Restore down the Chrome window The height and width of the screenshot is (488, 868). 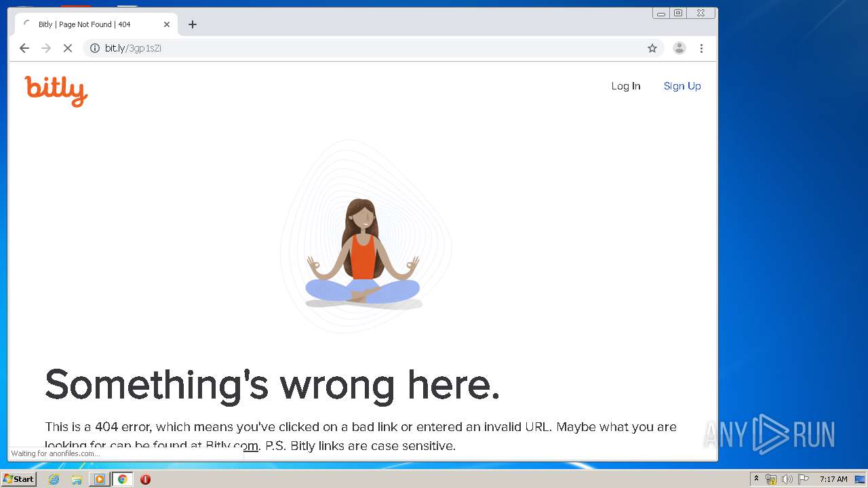pyautogui.click(x=678, y=13)
